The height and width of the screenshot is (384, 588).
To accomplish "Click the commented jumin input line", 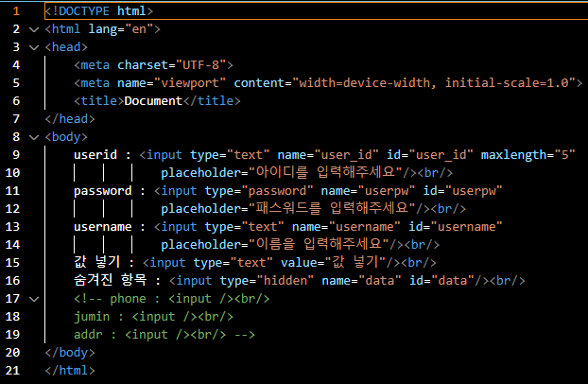I will (153, 317).
